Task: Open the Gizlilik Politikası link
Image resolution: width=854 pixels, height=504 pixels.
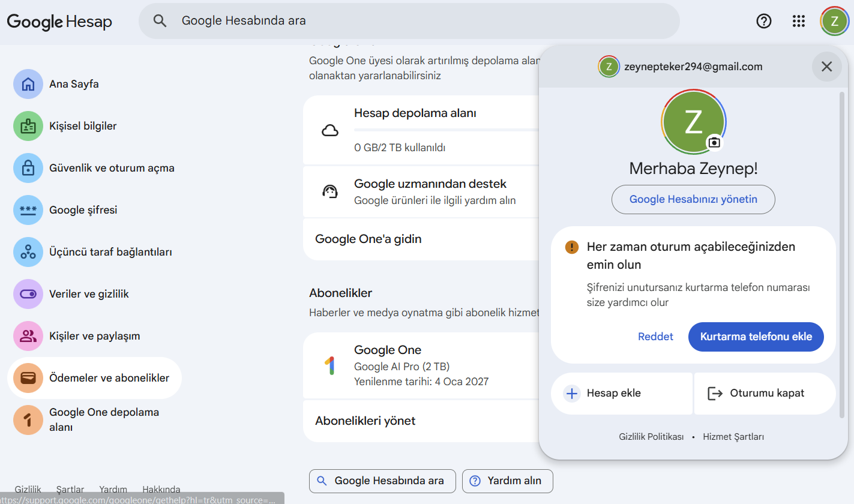Action: [651, 437]
